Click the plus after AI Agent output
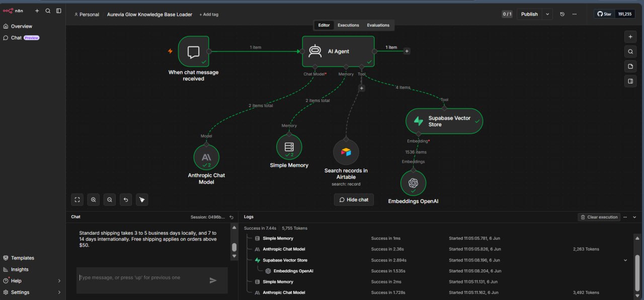Viewport: 644px width, 300px height. click(x=407, y=51)
